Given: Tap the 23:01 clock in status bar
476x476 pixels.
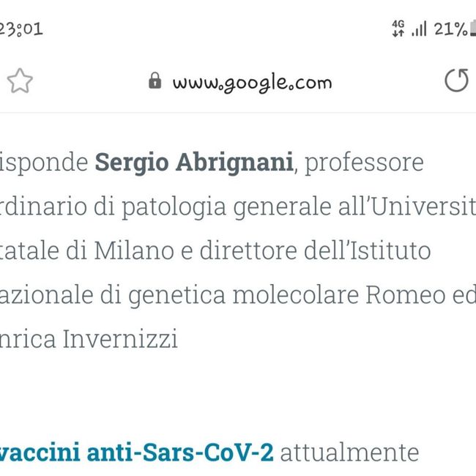Looking at the screenshot, I should coord(21,29).
